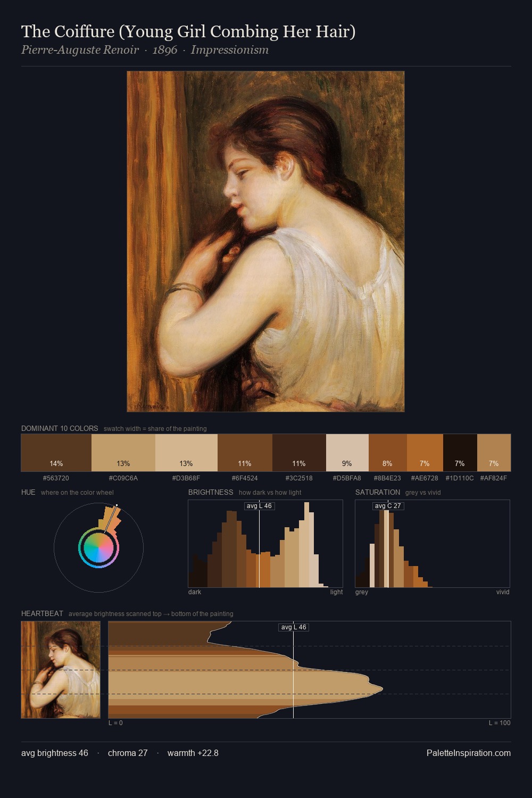Pick the #6F4524 brown swatch
This screenshot has height=798, width=532.
pos(245,453)
